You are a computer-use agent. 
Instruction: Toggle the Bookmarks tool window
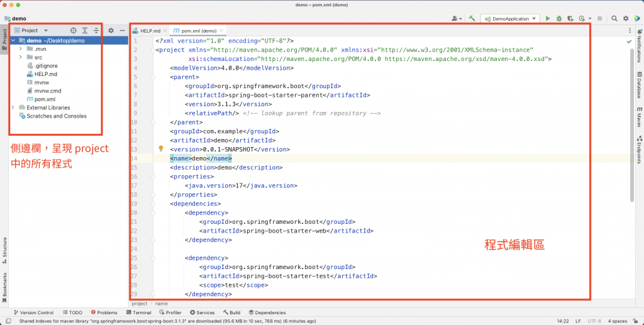click(x=4, y=288)
